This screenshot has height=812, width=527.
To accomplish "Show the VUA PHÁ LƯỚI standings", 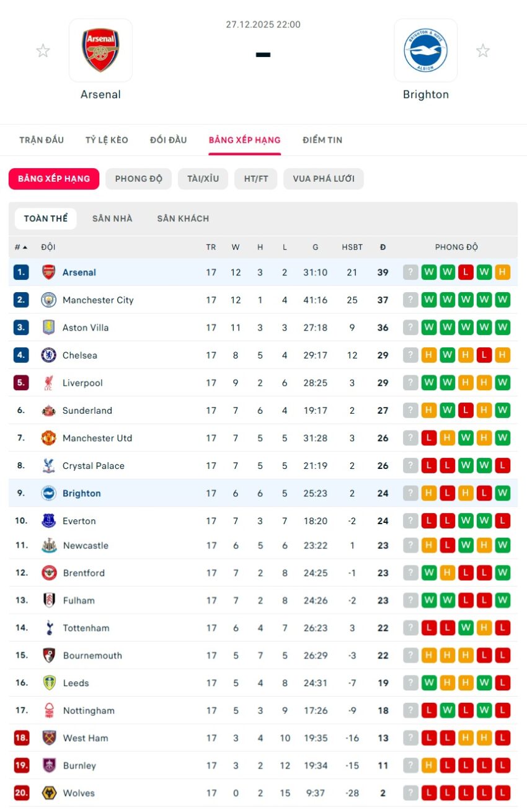I will click(324, 179).
